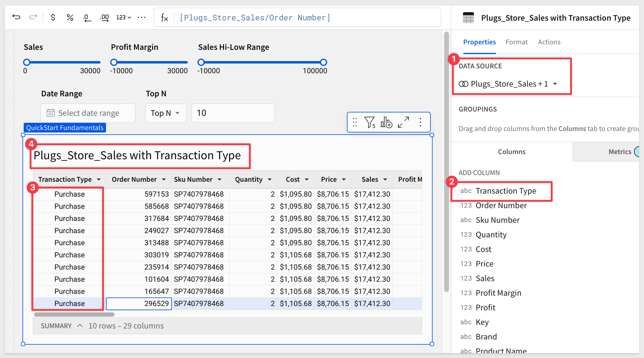Click the calendar icon in date range
Screen dimensions: 644x358
(50, 113)
